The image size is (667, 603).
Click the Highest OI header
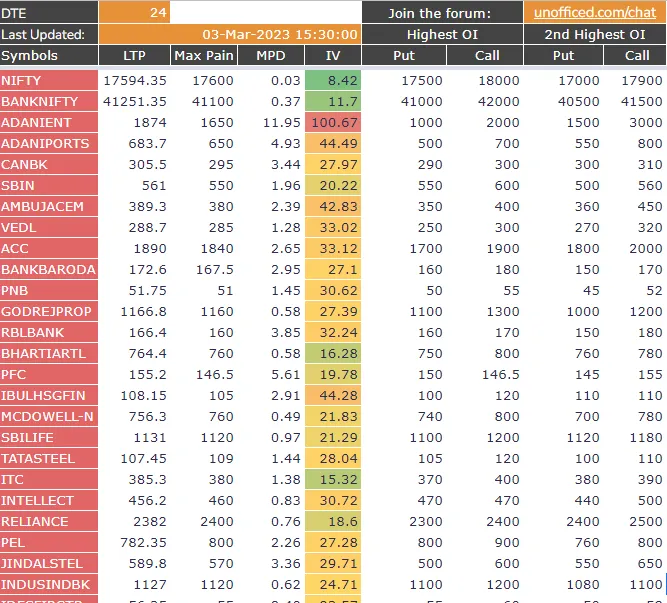point(441,34)
